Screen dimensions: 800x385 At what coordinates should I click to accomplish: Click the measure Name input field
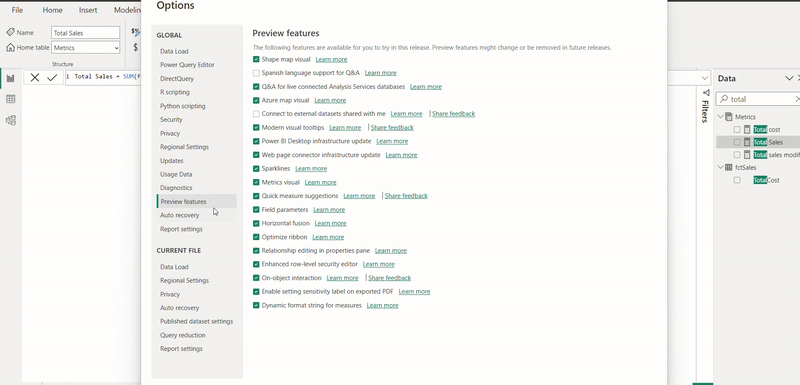click(x=86, y=33)
